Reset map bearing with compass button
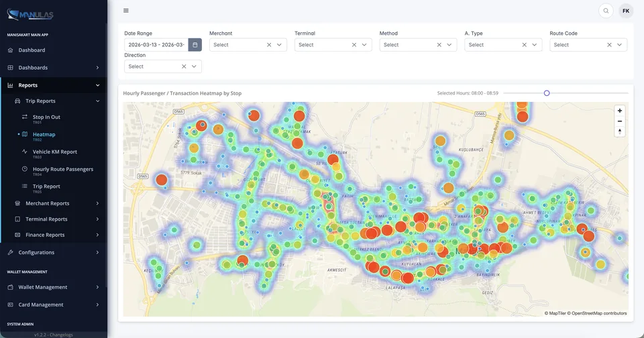Image resolution: width=644 pixels, height=338 pixels. (x=620, y=131)
